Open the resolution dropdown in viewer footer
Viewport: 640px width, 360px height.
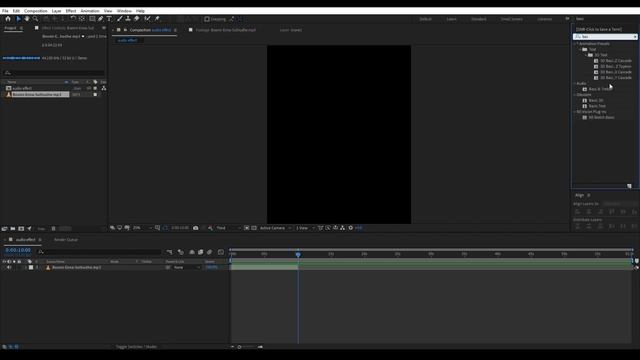point(228,228)
